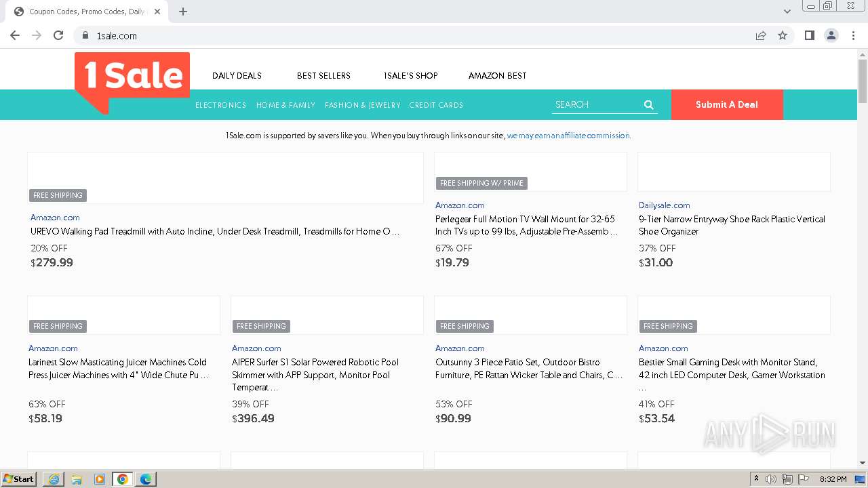
Task: Click the browser forward arrow
Action: (x=37, y=35)
